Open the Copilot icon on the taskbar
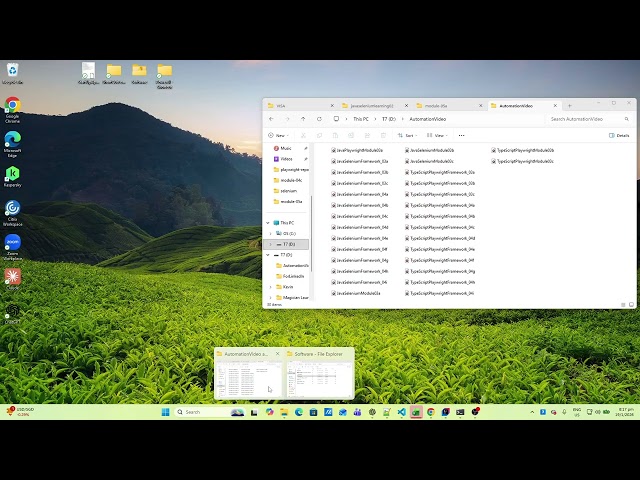This screenshot has width=640, height=480. coord(269,412)
